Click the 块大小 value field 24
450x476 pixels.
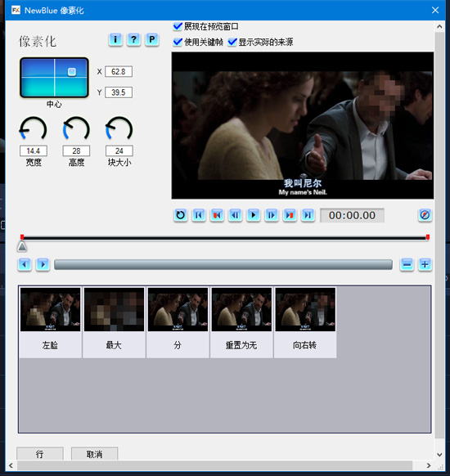coord(119,150)
